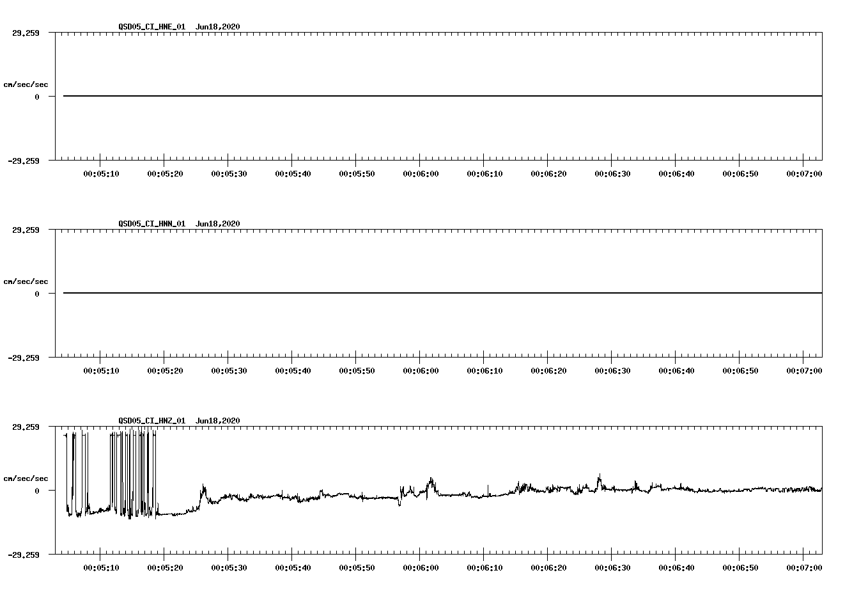The image size is (868, 591).
Task: Click the flat zero trace in the HNE plot
Action: [x=442, y=96]
